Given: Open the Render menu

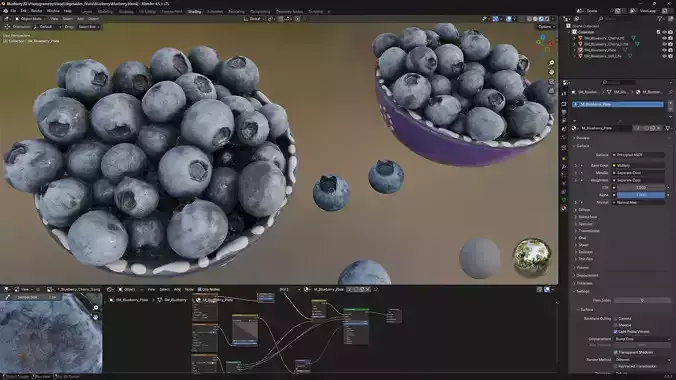Looking at the screenshot, I should point(37,11).
